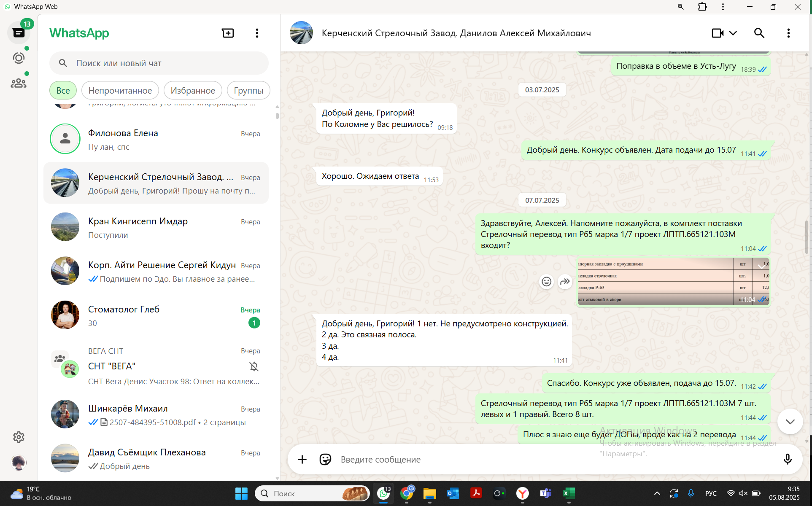Click Филонова Елена's status-ringed avatar
812x506 pixels.
click(65, 139)
